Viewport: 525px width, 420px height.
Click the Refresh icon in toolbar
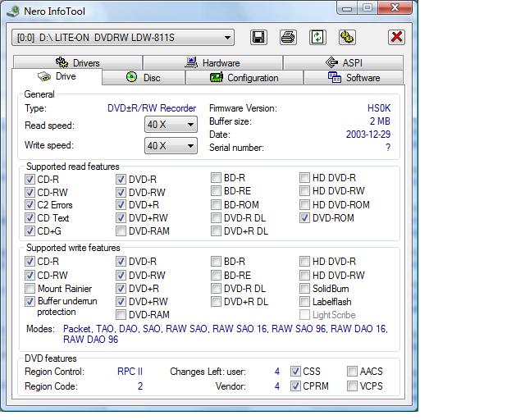[317, 37]
